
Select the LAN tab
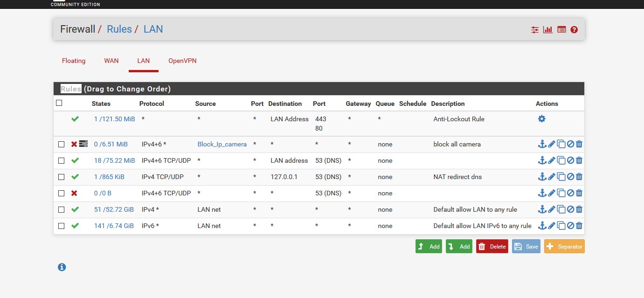[x=144, y=61]
